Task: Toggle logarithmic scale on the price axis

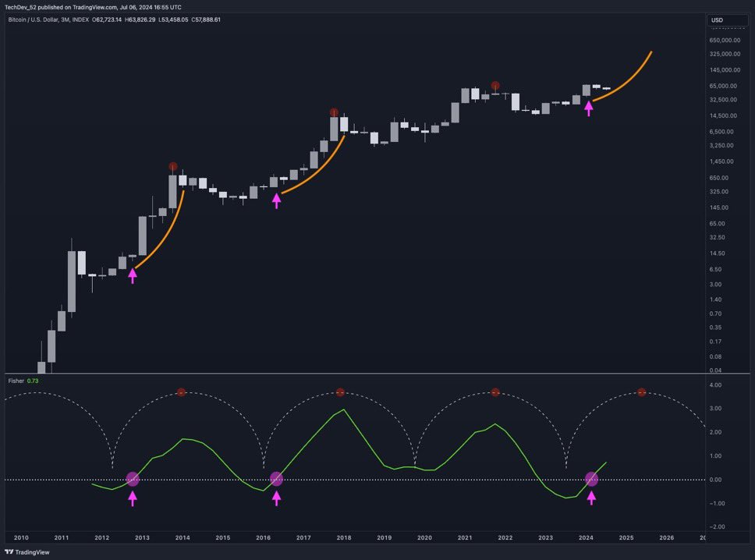Action: 725,234
